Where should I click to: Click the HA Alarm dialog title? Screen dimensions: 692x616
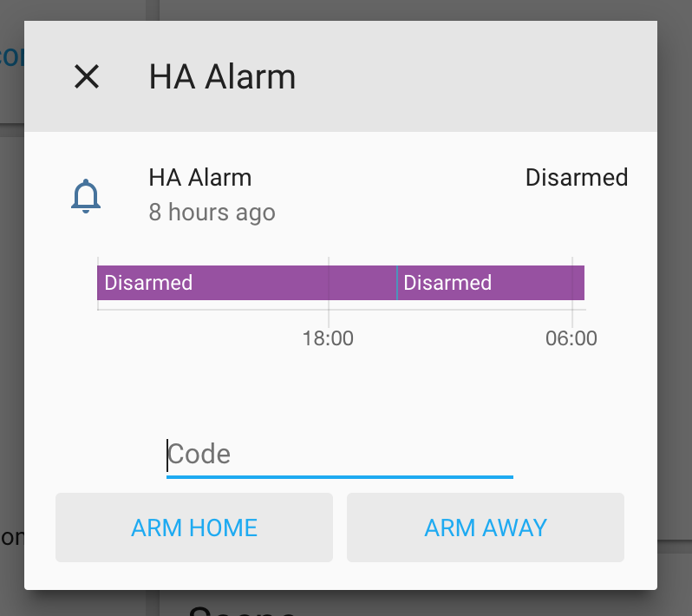point(222,77)
